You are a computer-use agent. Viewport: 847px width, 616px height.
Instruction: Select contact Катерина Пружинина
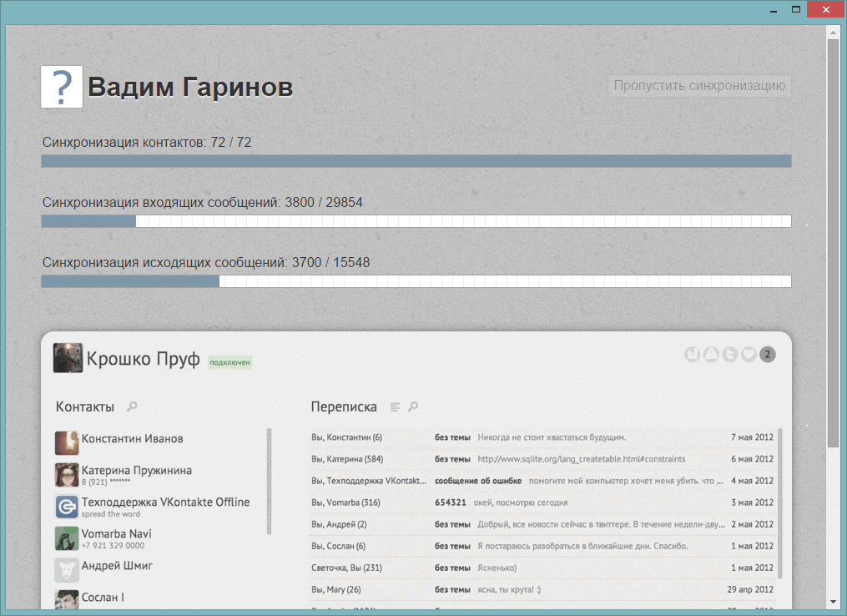136,471
